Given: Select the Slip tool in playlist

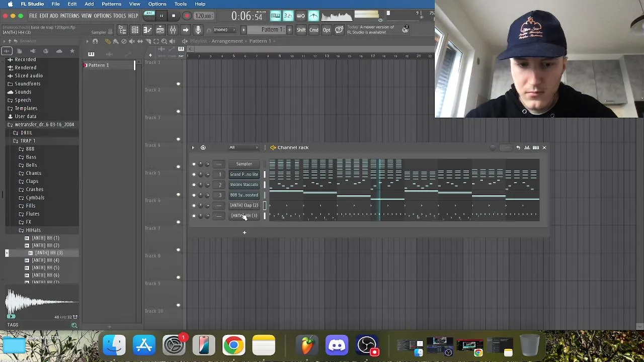Looking at the screenshot, I should point(140,41).
